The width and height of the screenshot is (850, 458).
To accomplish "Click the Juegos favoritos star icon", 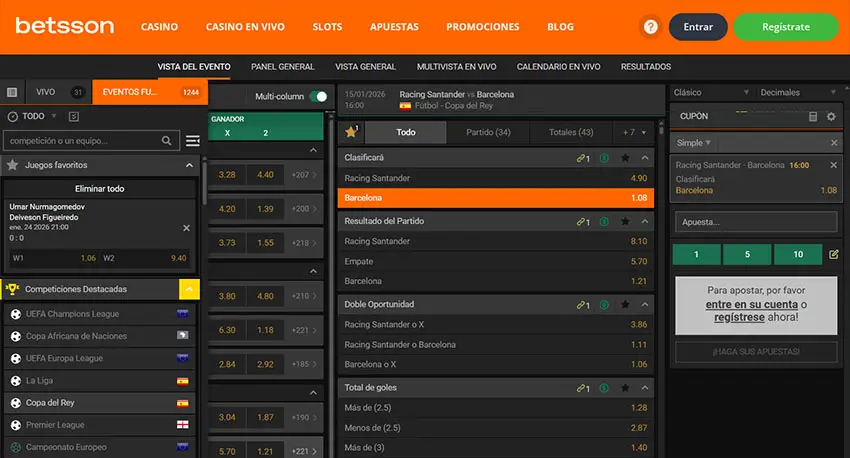I will coord(12,165).
